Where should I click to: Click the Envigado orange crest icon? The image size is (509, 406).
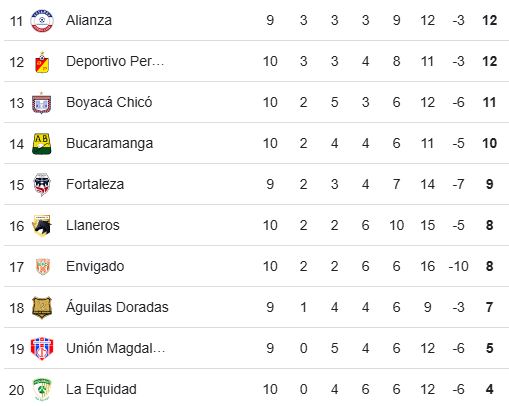click(x=43, y=267)
